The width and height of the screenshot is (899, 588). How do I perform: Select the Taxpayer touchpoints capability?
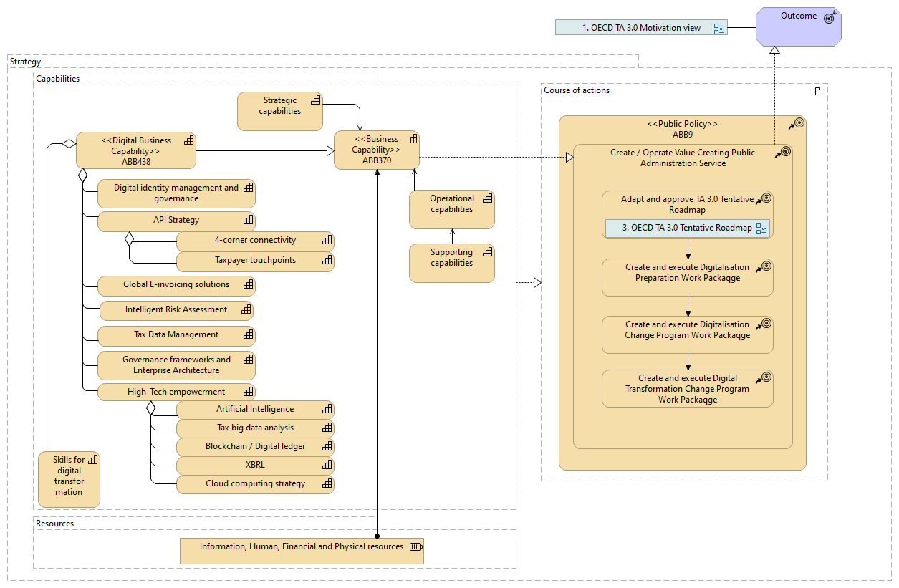click(x=255, y=261)
